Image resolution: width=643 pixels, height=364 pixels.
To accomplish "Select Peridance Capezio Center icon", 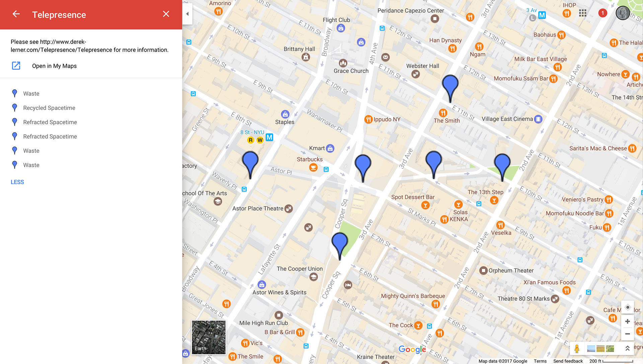I will 435,19.
